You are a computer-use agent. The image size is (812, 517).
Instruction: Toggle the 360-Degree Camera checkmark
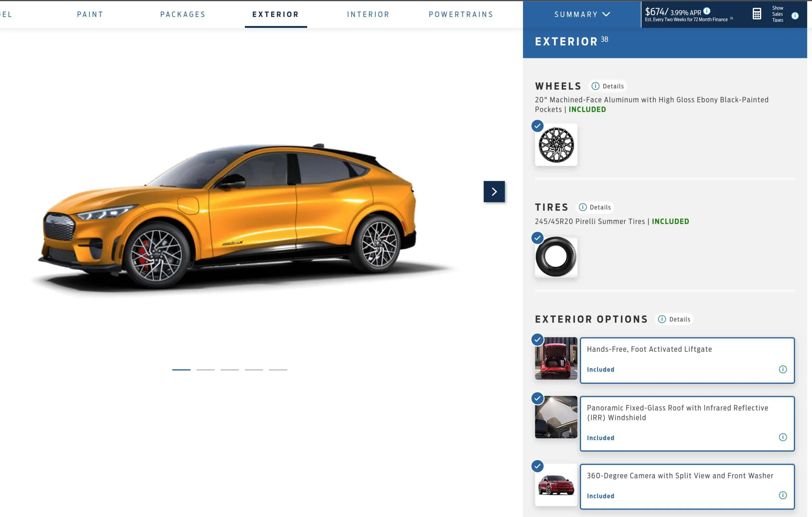pyautogui.click(x=537, y=466)
